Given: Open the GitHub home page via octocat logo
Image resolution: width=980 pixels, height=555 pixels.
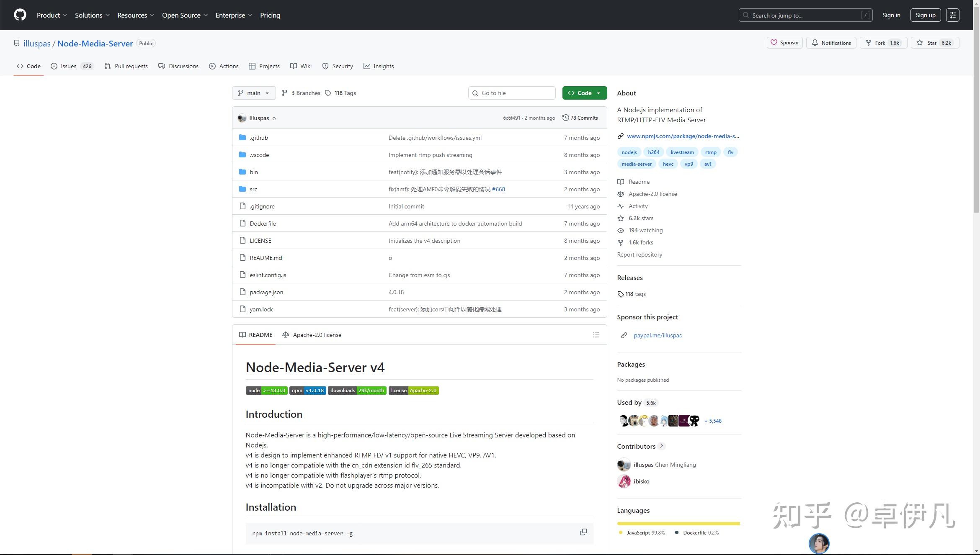Looking at the screenshot, I should [20, 15].
